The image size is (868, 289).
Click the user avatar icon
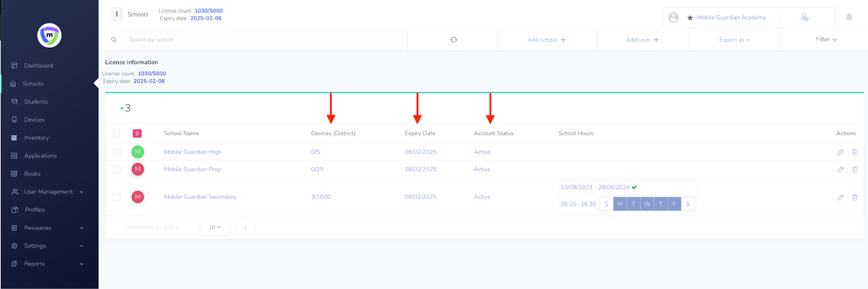pyautogui.click(x=673, y=17)
